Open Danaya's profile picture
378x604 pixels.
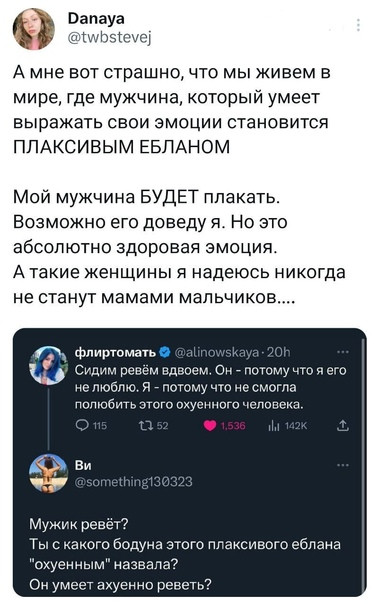(x=33, y=29)
